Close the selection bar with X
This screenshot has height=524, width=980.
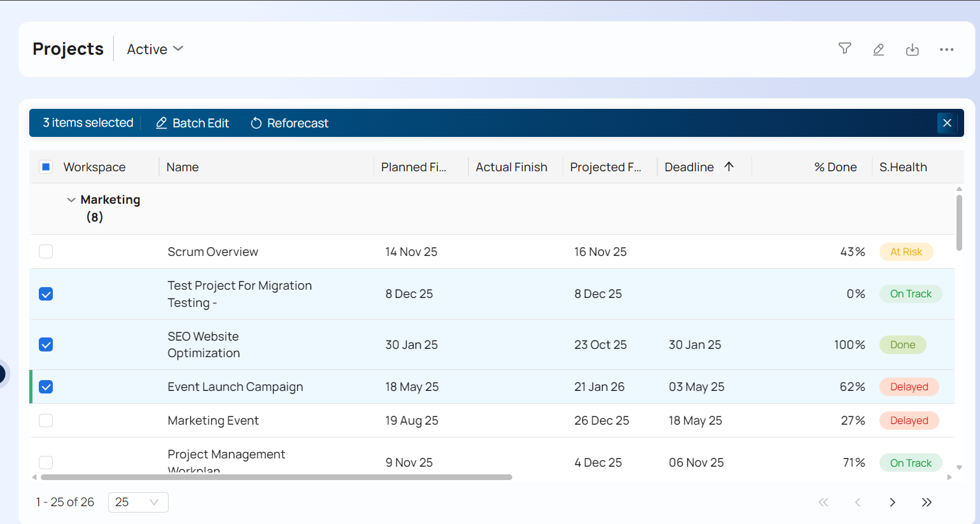click(x=947, y=123)
